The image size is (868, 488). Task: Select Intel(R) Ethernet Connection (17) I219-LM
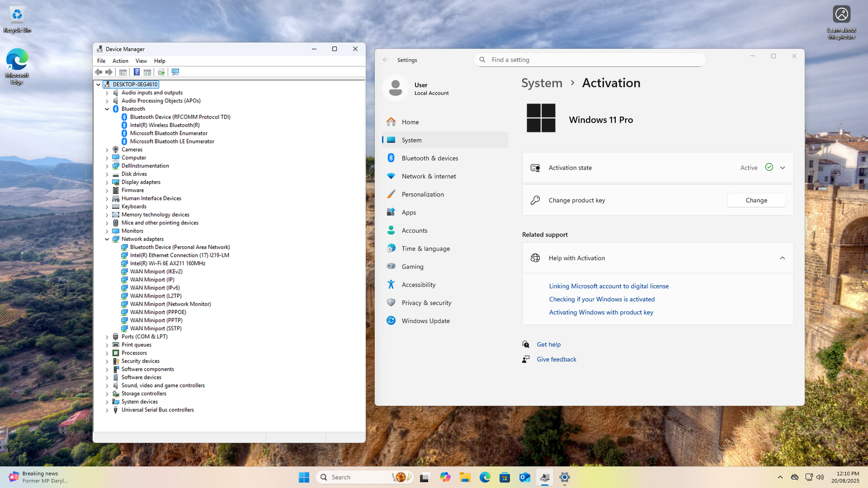coord(180,255)
